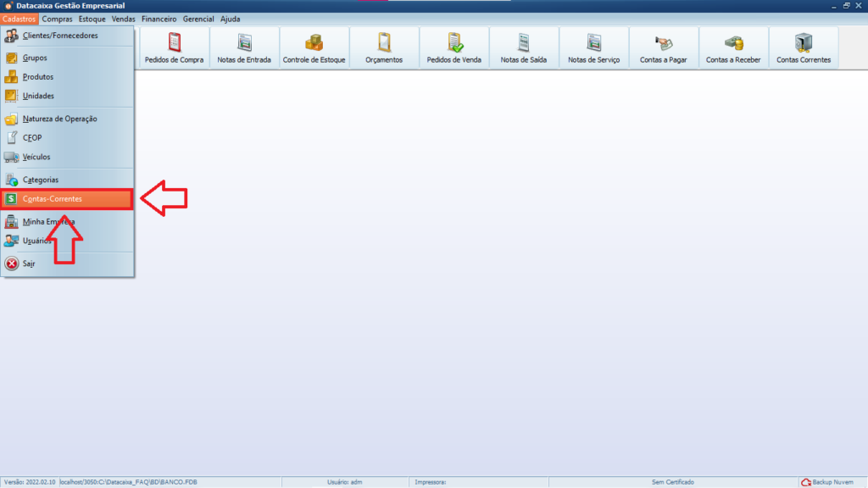Click the Sem Certificado status bar field
The height and width of the screenshot is (488, 868).
672,482
